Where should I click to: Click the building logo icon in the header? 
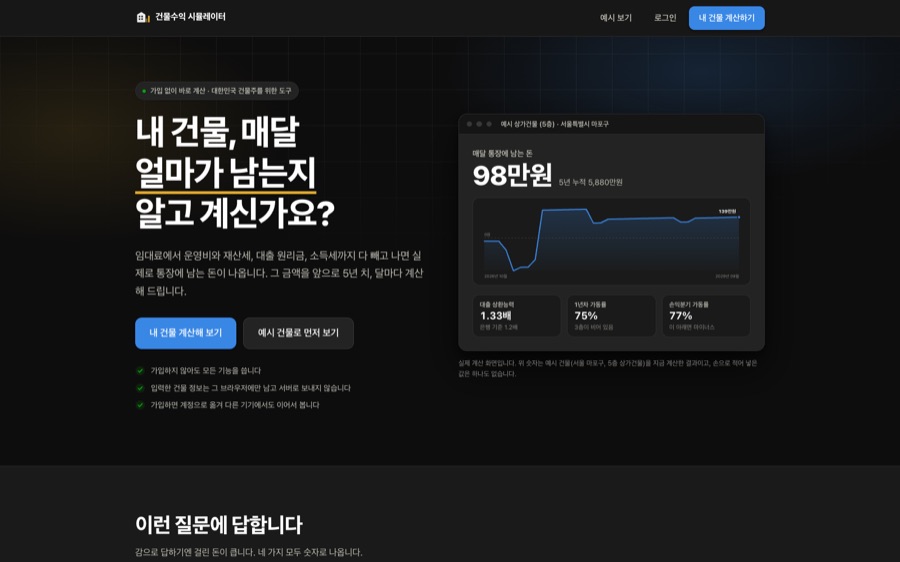pos(142,17)
